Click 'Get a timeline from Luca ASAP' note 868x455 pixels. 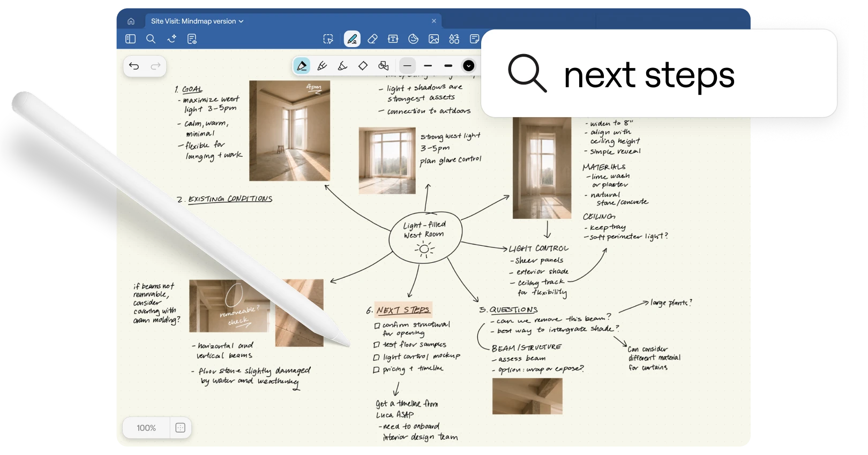[407, 409]
